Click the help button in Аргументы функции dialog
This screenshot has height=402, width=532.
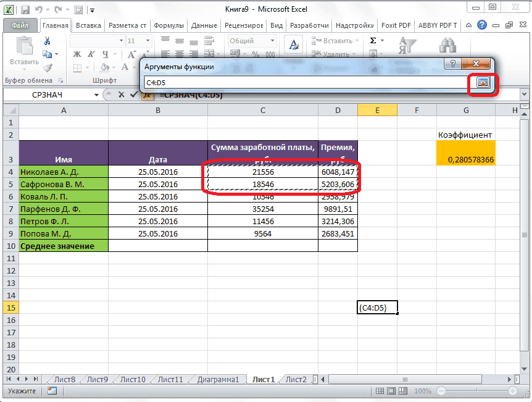point(454,64)
